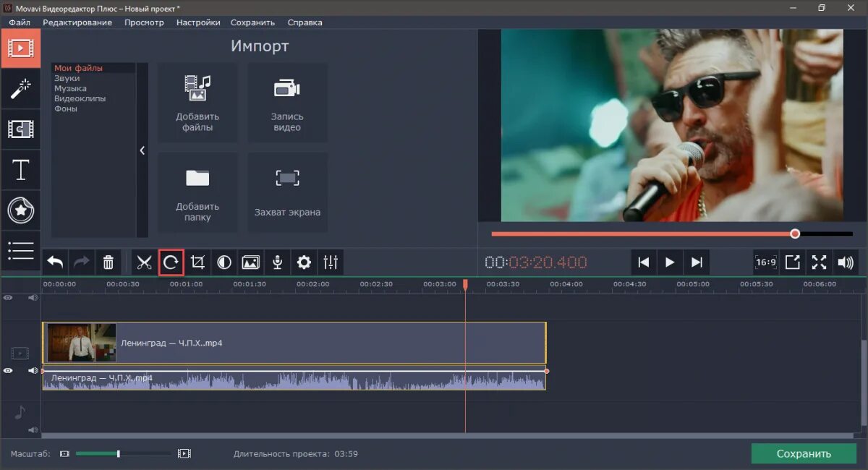
Task: Click the timeline horizontal scrollbar
Action: tap(448, 435)
